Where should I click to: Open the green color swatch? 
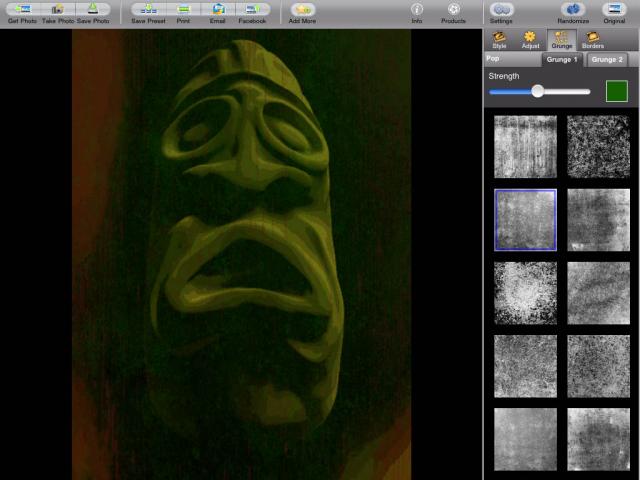616,91
